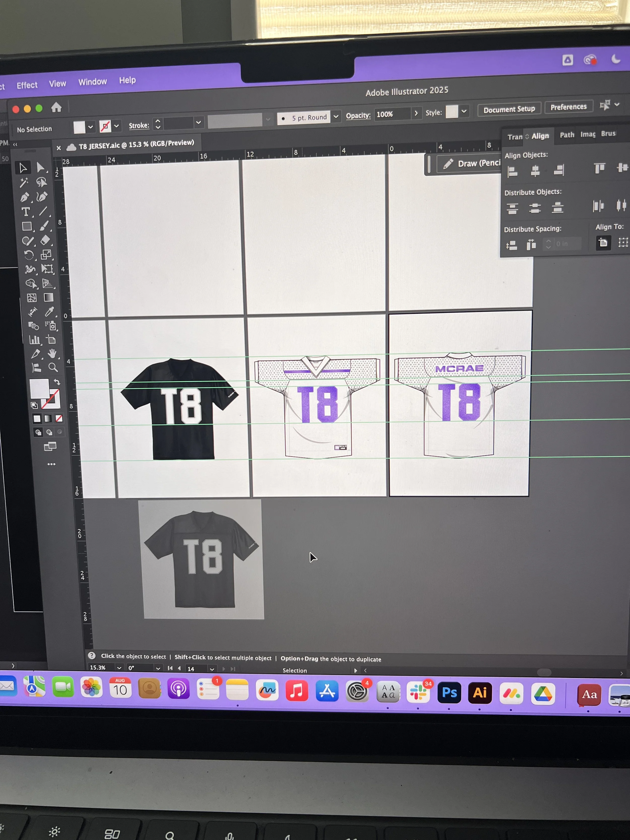Click Vertical Distribute Space icon

pyautogui.click(x=511, y=246)
